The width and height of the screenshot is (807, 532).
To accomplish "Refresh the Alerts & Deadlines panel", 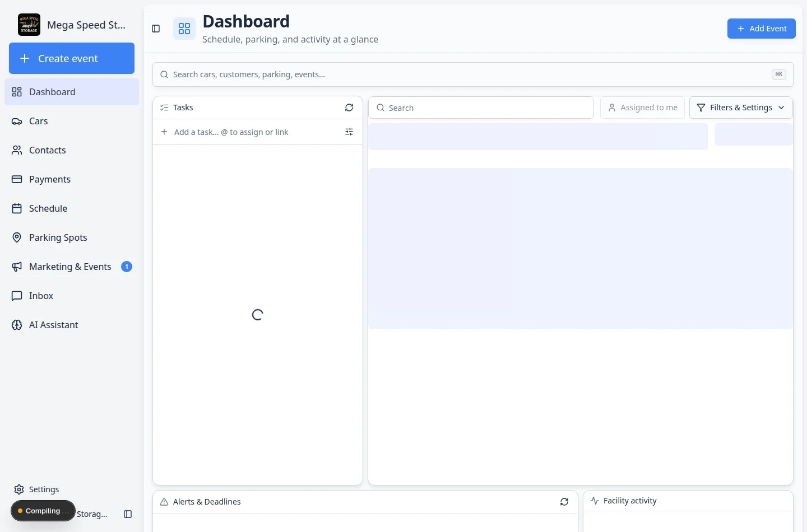I will (x=564, y=502).
